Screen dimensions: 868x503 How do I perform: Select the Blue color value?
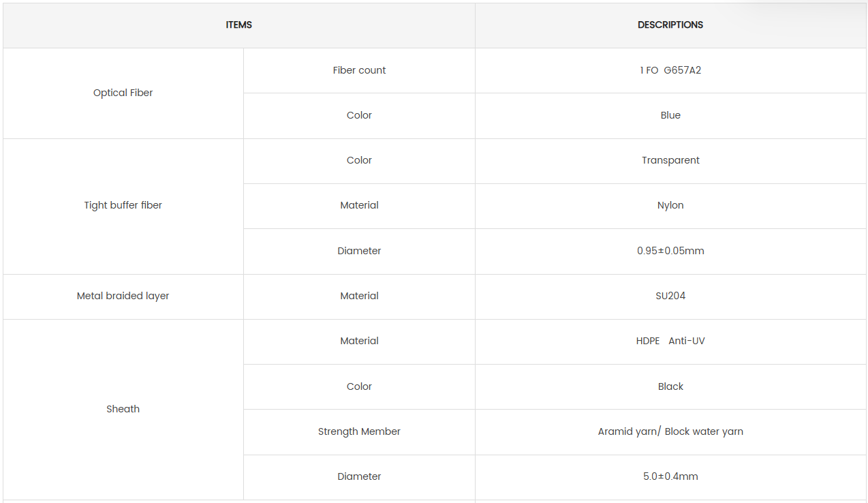pyautogui.click(x=670, y=116)
